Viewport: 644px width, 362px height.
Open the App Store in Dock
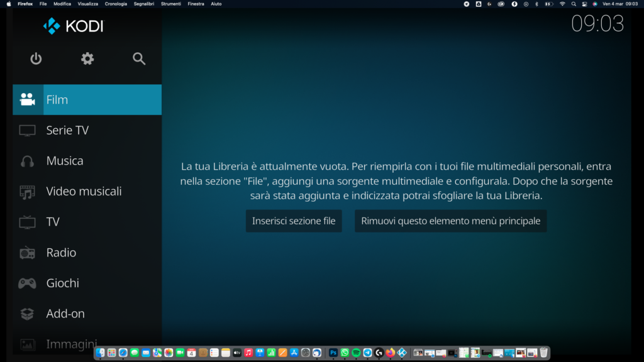[294, 353]
